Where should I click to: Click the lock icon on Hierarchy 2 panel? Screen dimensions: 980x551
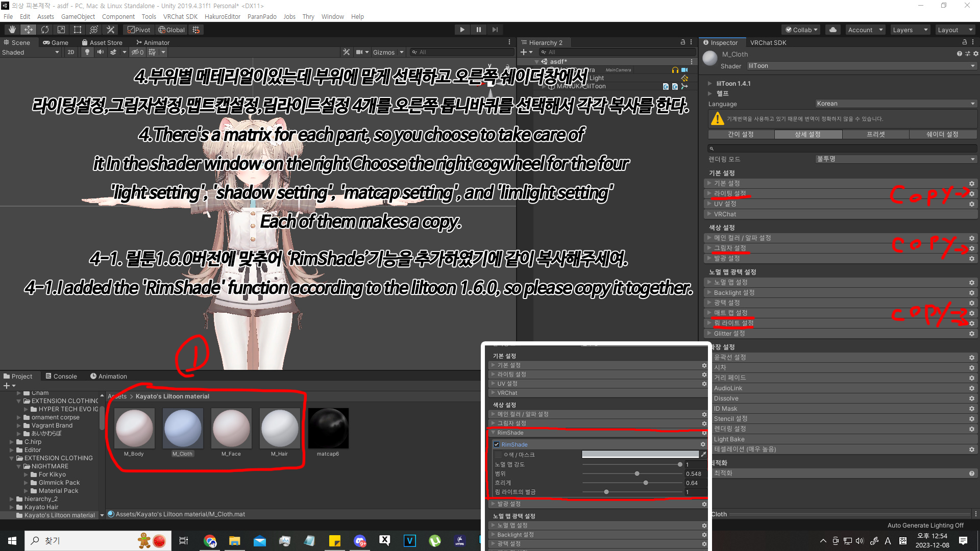click(x=682, y=42)
